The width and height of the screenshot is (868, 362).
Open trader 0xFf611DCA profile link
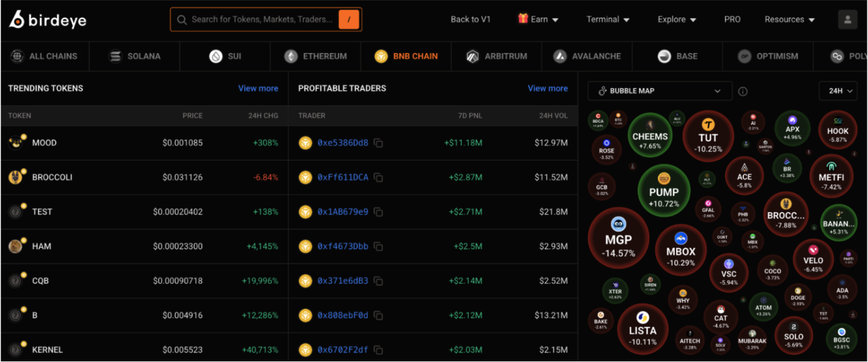343,178
